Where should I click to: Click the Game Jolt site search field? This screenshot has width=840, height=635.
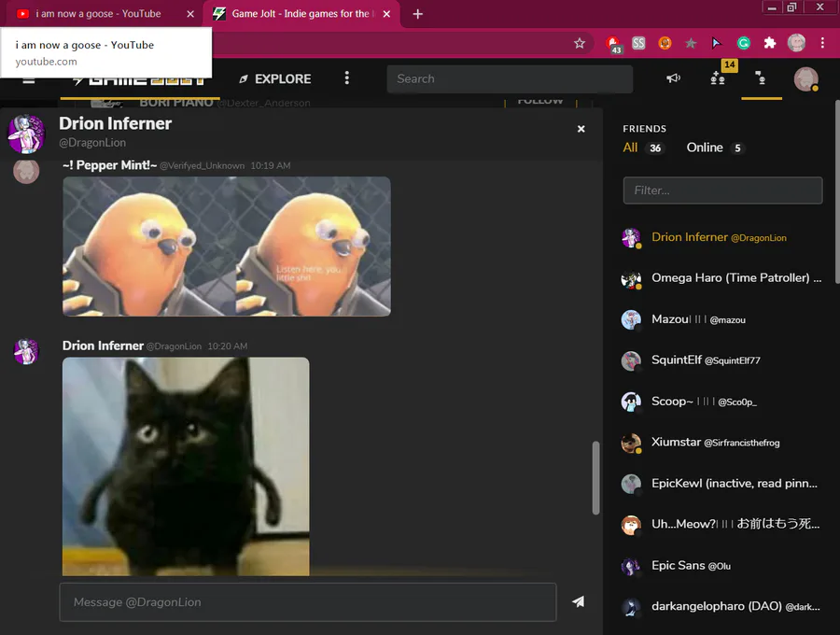point(510,78)
